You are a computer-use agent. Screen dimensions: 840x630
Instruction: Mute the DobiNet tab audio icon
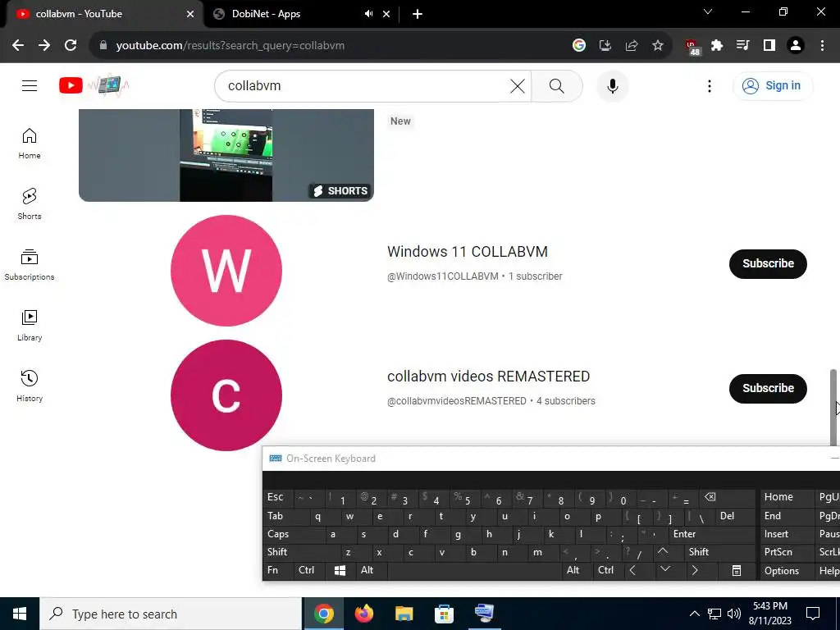point(368,14)
